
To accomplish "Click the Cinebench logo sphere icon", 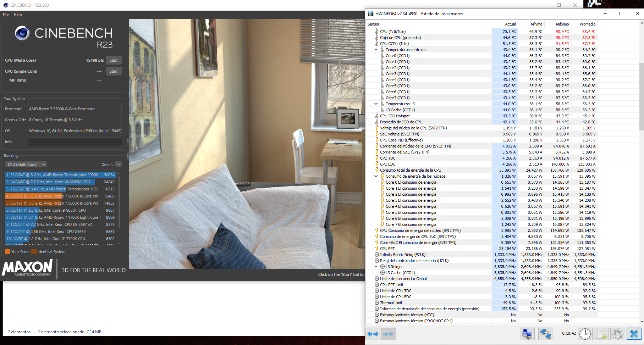I will click(22, 33).
